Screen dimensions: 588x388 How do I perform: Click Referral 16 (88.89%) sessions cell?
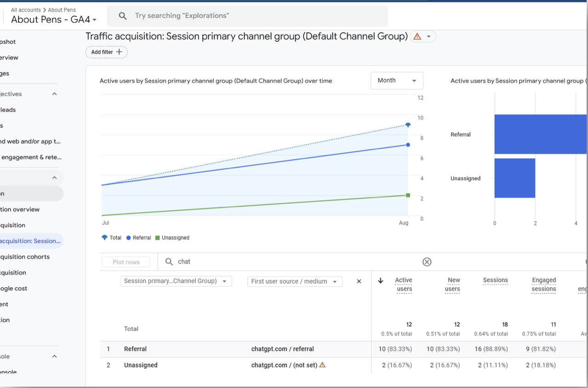(x=491, y=349)
